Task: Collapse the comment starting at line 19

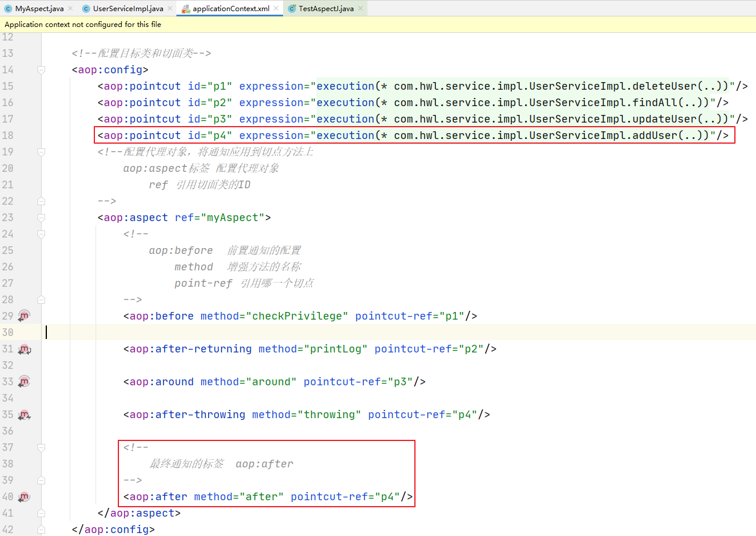Action: [41, 152]
